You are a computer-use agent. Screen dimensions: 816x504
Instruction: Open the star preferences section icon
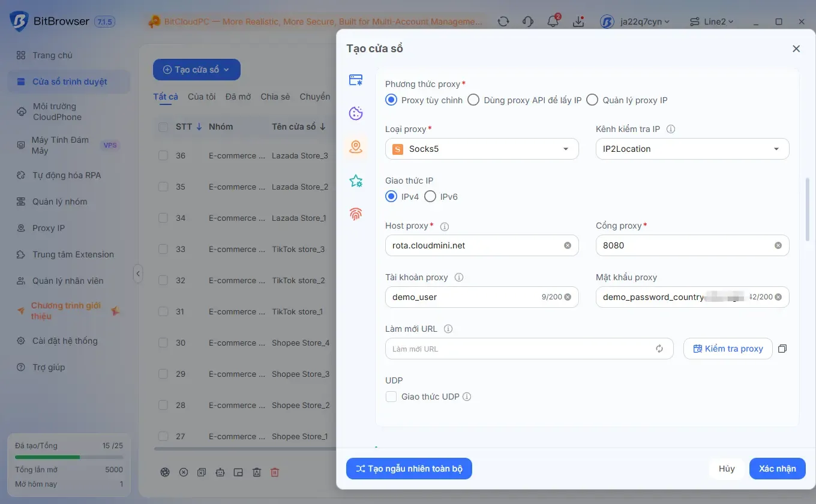pyautogui.click(x=356, y=181)
